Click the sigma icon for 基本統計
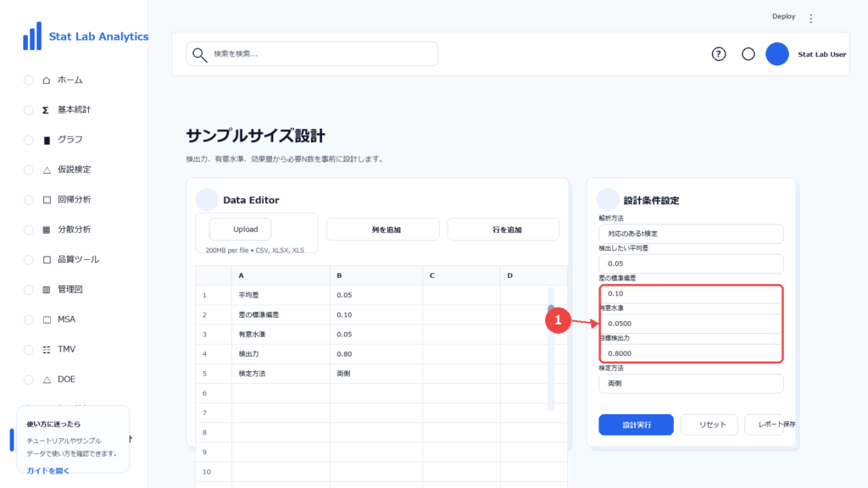 click(x=46, y=110)
